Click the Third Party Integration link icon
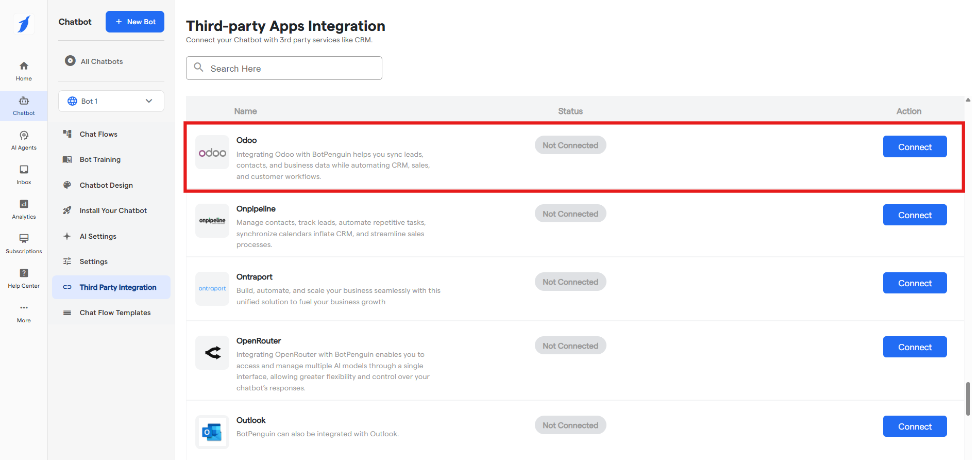 pyautogui.click(x=67, y=287)
